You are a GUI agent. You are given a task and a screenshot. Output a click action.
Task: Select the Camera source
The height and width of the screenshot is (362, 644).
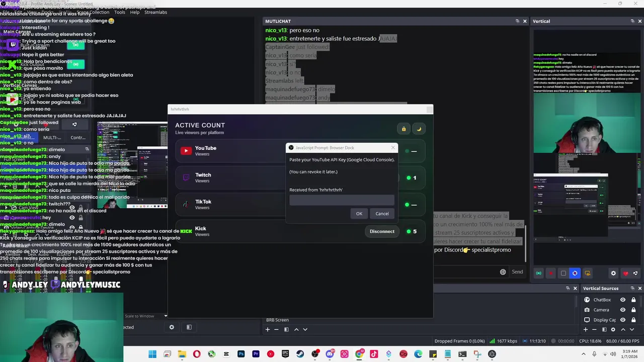coord(601,310)
